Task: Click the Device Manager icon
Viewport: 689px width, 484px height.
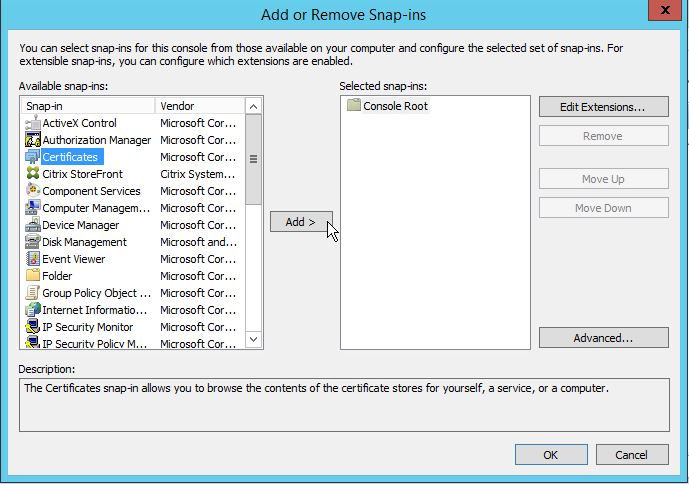Action: 33,225
